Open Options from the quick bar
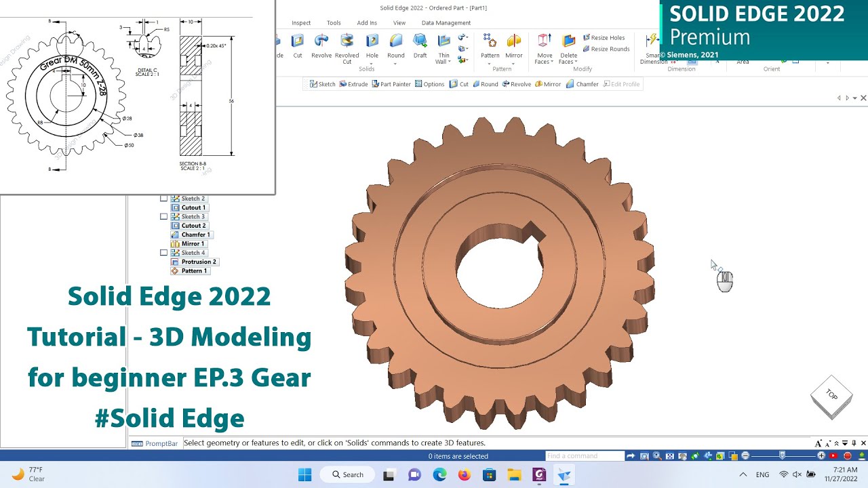Image resolution: width=868 pixels, height=488 pixels. point(429,84)
